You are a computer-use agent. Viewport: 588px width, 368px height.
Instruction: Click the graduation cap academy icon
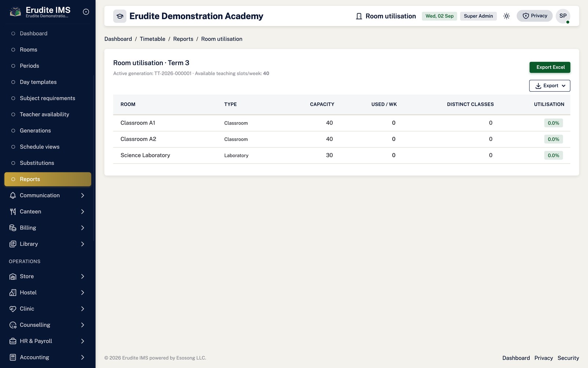tap(120, 16)
